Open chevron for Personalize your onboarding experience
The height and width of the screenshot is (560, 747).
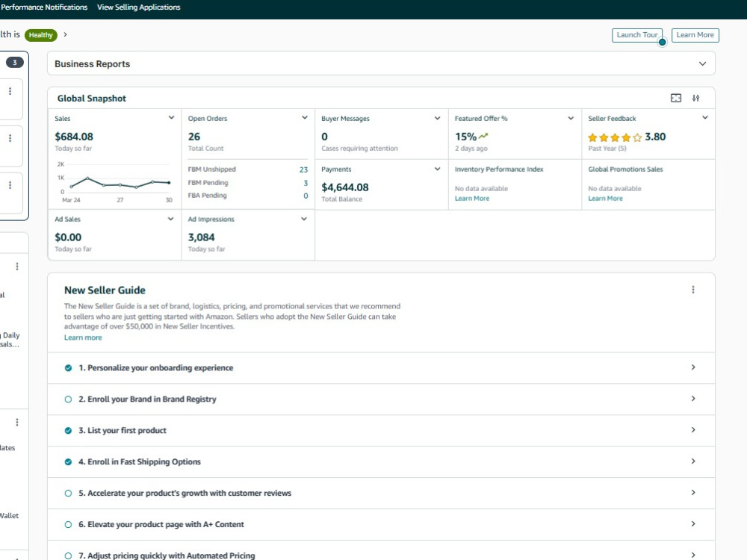(x=693, y=367)
